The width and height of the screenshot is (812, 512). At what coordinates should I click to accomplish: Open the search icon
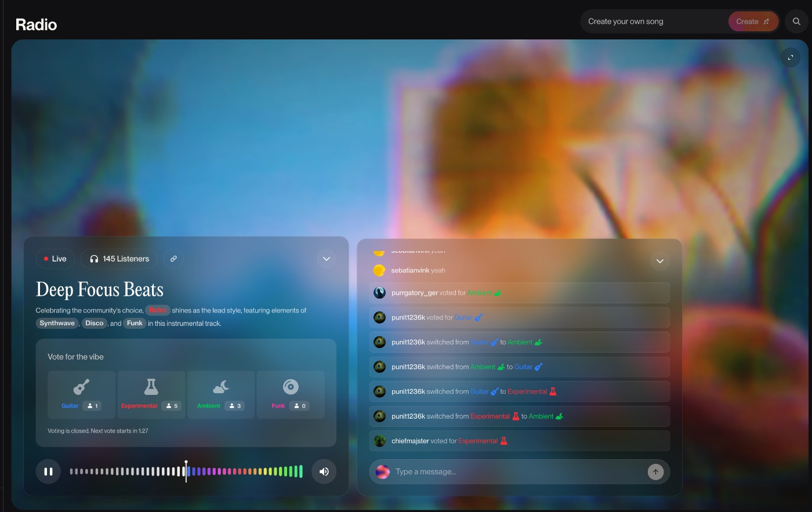[x=796, y=21]
